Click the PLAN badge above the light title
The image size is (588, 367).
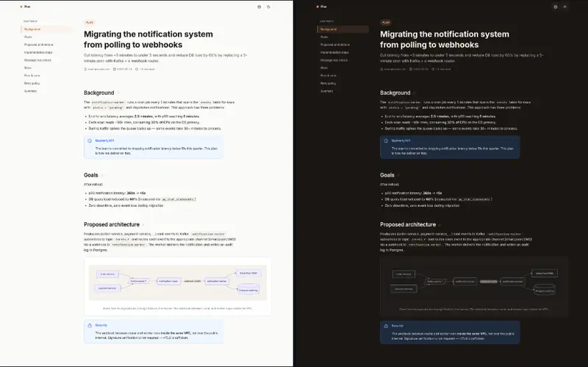click(89, 23)
